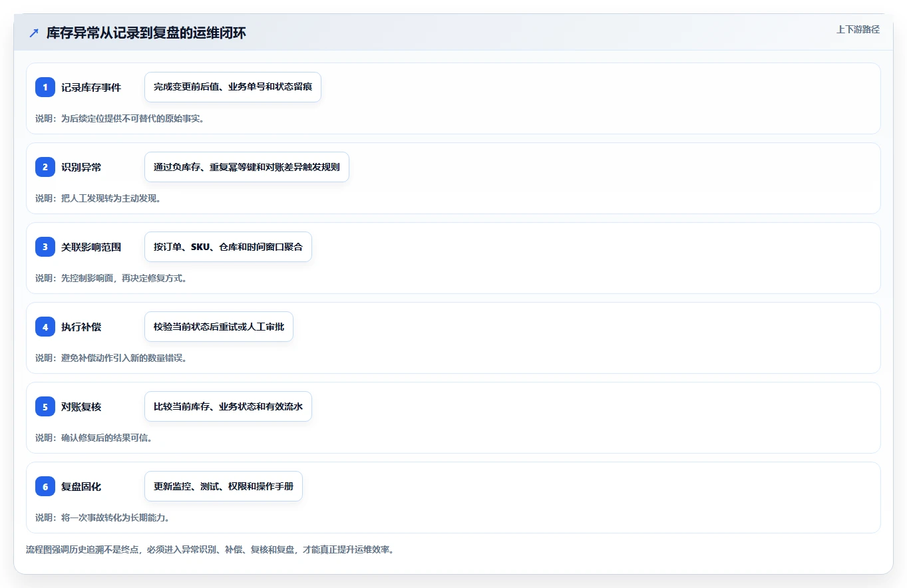Click step number badge 6

pyautogui.click(x=45, y=486)
